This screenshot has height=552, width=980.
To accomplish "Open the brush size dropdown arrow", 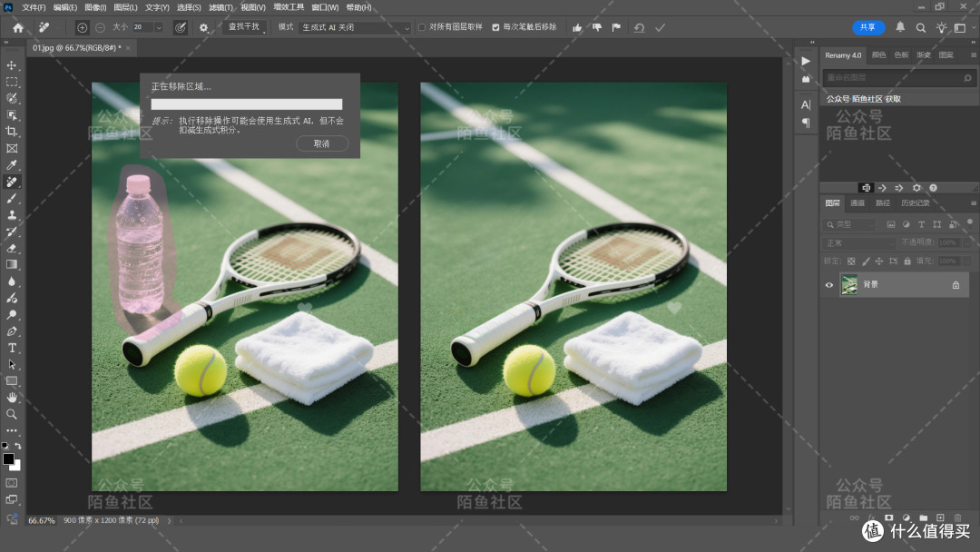I will 159,27.
